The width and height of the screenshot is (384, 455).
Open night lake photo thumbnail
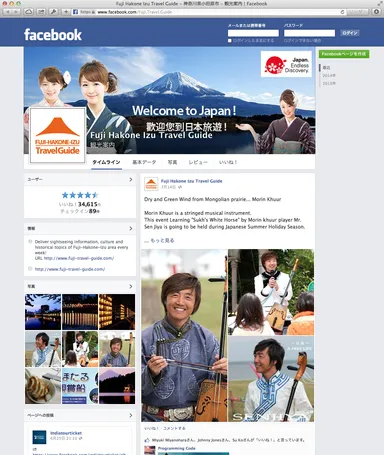pos(43,312)
